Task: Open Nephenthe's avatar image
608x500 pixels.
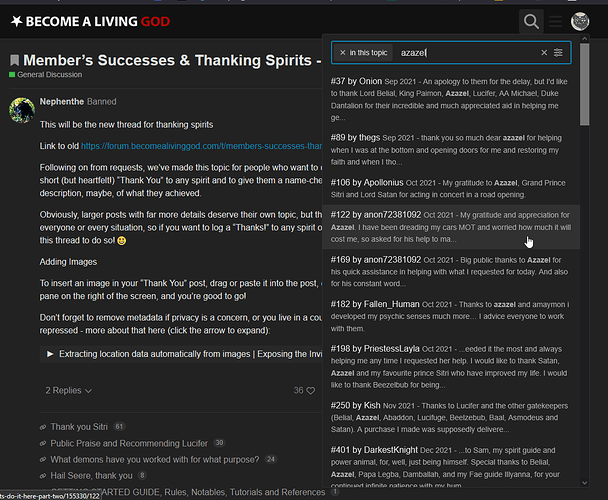Action: 22,110
